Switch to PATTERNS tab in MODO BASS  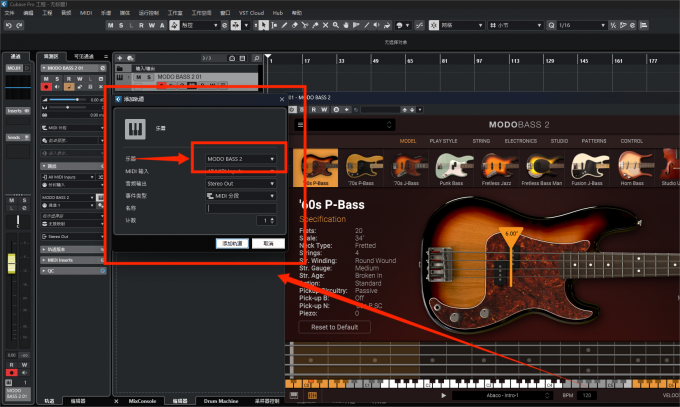[594, 141]
